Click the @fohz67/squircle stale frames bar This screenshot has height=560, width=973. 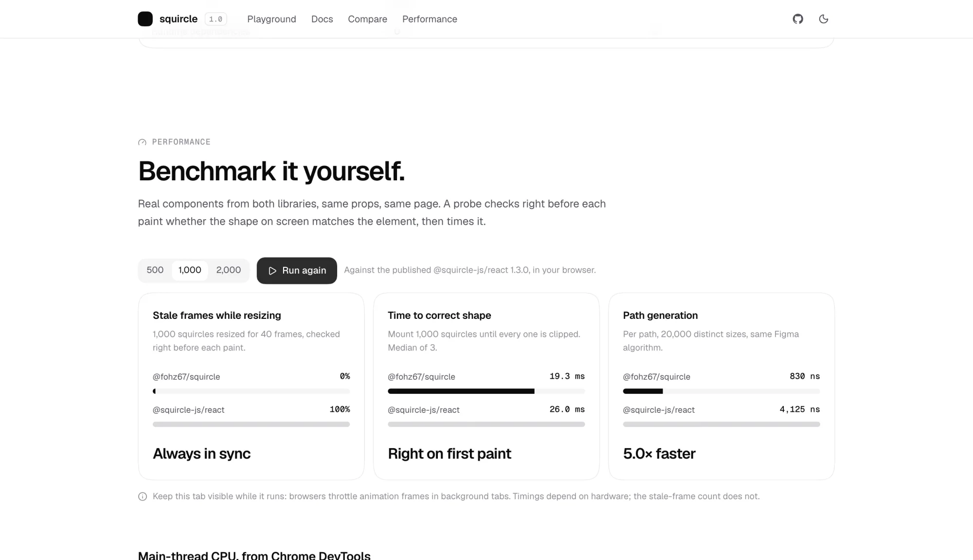click(251, 391)
